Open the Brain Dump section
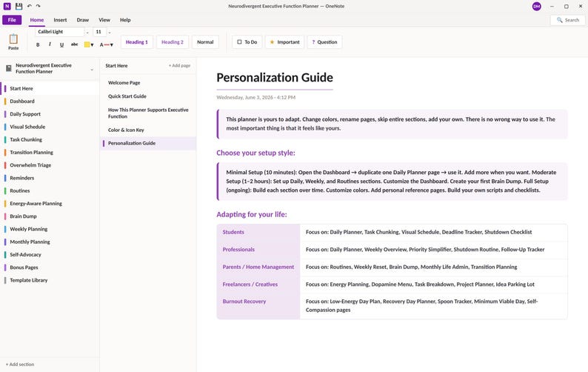Image resolution: width=588 pixels, height=372 pixels. point(50,216)
